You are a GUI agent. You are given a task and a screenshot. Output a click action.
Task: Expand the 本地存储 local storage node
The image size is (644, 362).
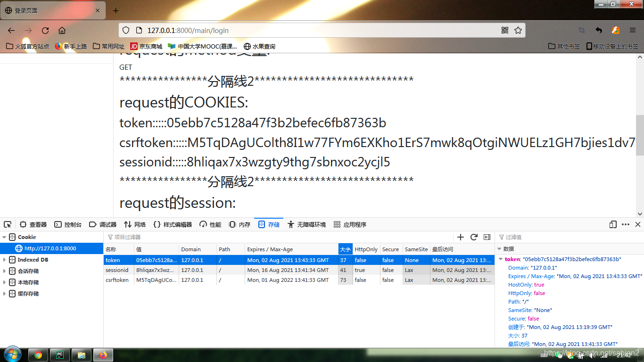[4, 282]
